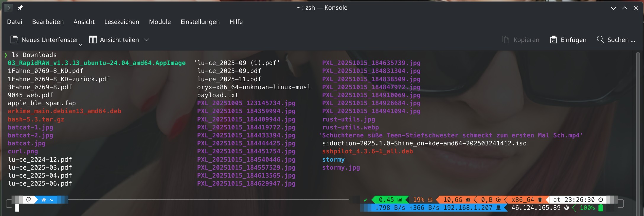
Task: Expand the Ansicht teilen dropdown chevron
Action: (146, 40)
